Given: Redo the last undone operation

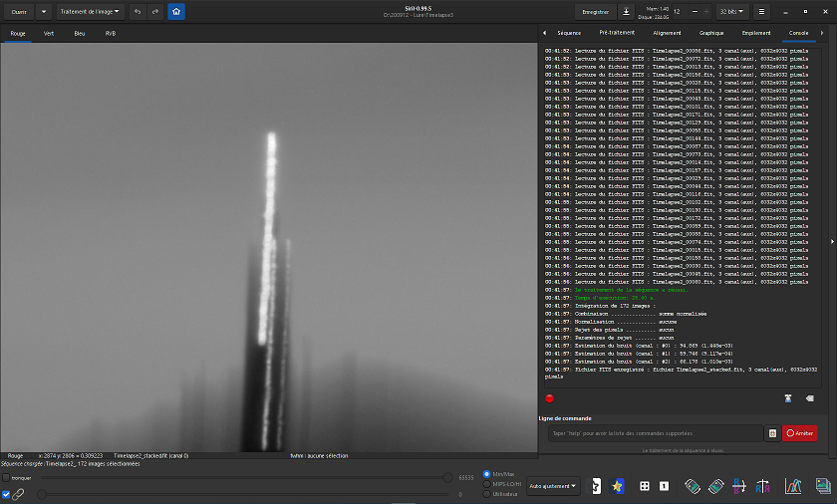Looking at the screenshot, I should (155, 11).
